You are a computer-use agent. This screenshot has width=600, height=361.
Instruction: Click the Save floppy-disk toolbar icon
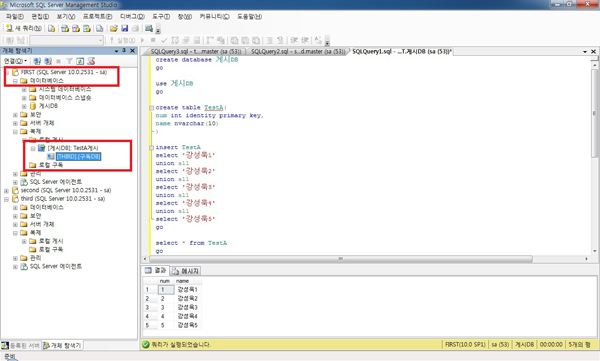point(124,28)
